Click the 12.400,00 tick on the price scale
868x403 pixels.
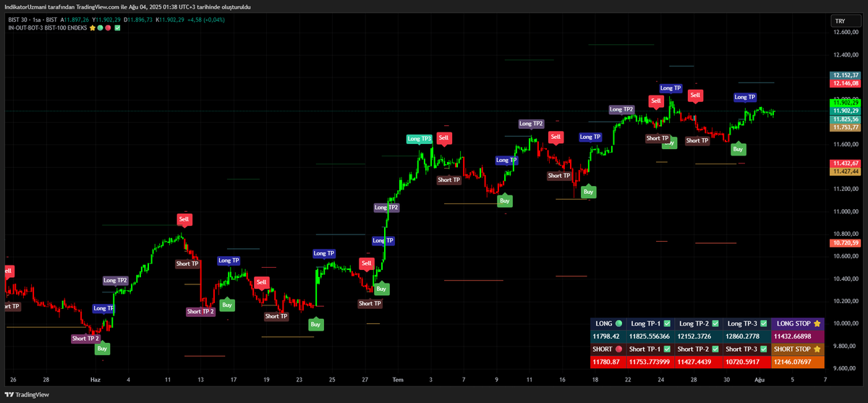click(x=846, y=55)
